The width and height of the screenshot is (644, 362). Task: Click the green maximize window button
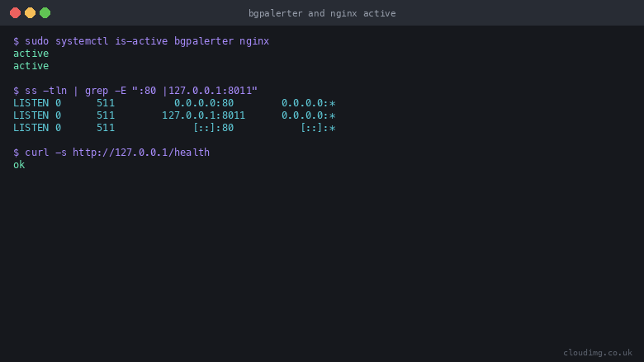click(x=45, y=13)
